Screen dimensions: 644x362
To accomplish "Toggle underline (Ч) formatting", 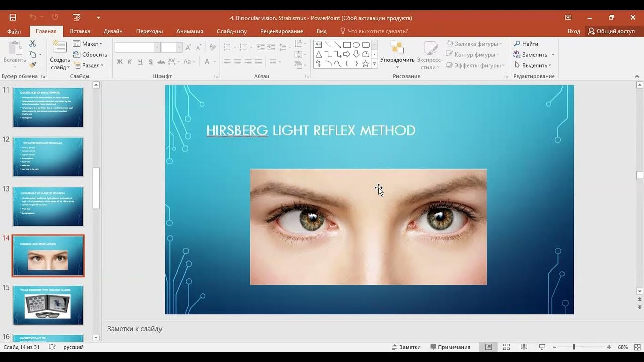I will pyautogui.click(x=140, y=62).
